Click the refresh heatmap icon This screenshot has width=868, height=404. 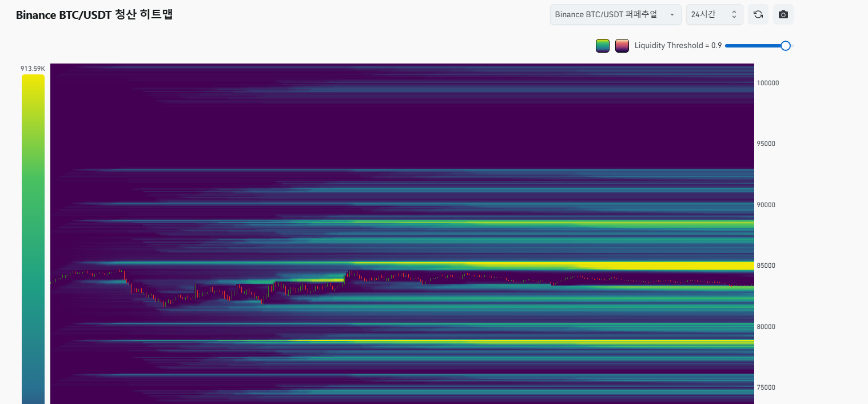(758, 14)
